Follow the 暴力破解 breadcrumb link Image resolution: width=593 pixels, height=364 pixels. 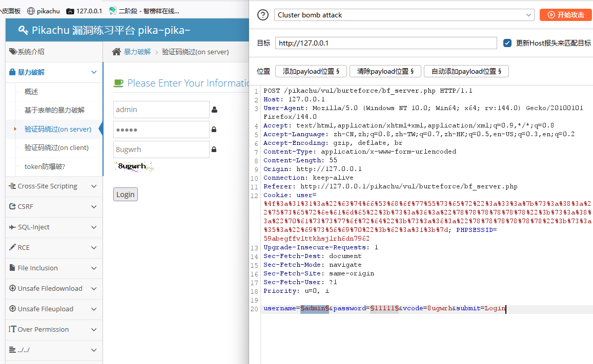pyautogui.click(x=137, y=52)
